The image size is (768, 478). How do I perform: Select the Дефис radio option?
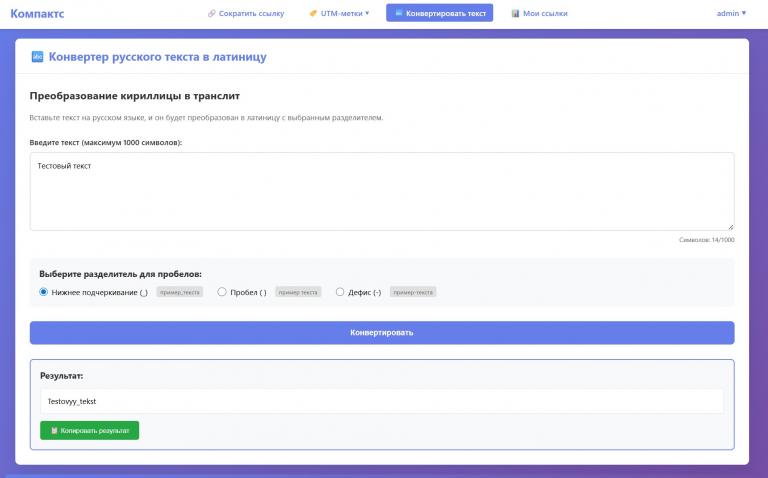[x=340, y=292]
